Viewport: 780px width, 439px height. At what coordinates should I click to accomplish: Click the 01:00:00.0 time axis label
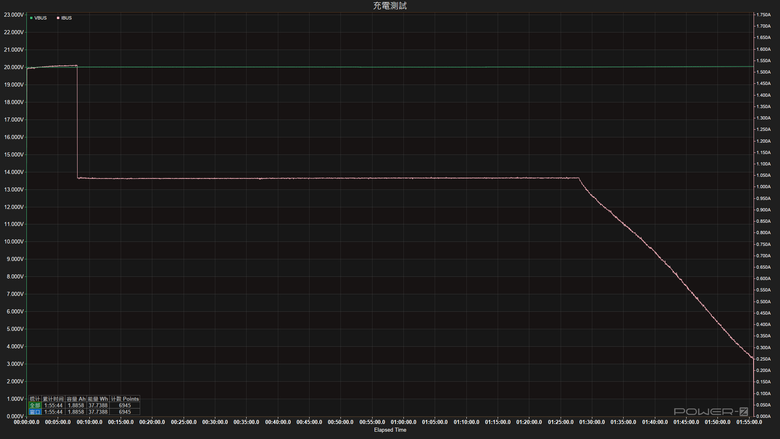(403, 422)
